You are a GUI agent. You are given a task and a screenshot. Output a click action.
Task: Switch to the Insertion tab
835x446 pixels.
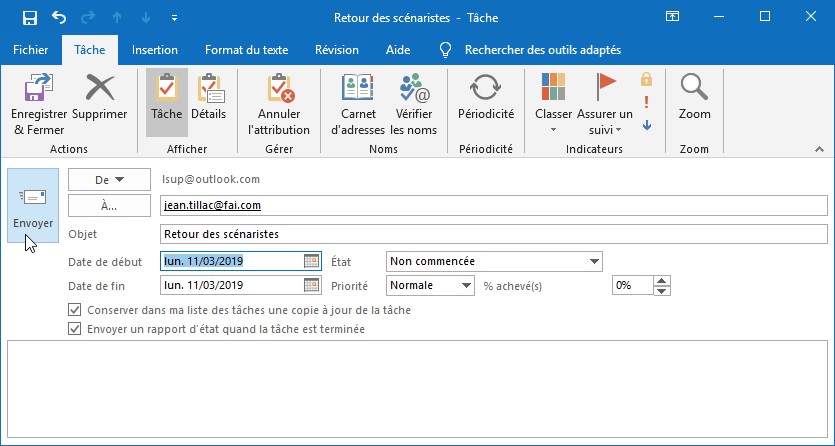[155, 50]
